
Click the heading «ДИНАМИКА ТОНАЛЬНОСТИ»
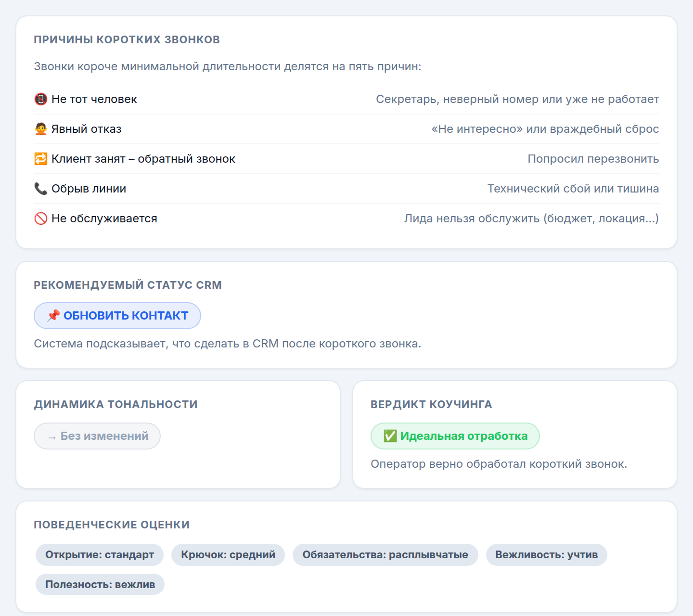coord(116,404)
